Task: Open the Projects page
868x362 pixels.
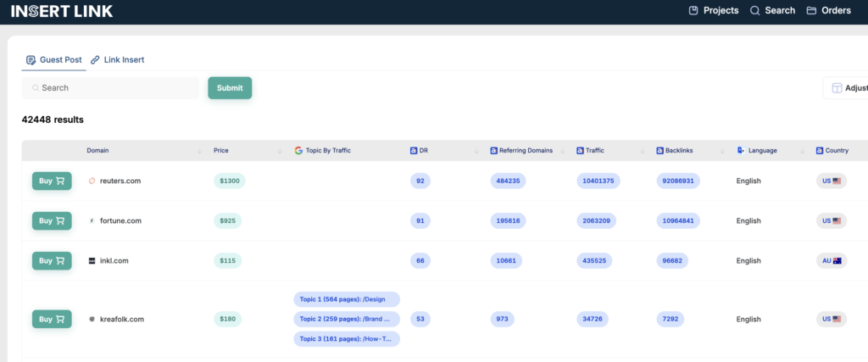Action: [x=714, y=10]
